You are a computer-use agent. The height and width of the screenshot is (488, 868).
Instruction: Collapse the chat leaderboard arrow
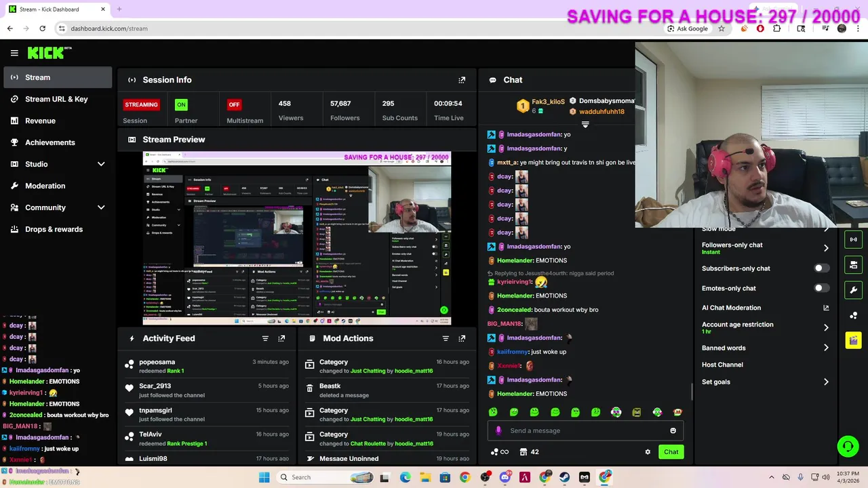[x=585, y=124]
